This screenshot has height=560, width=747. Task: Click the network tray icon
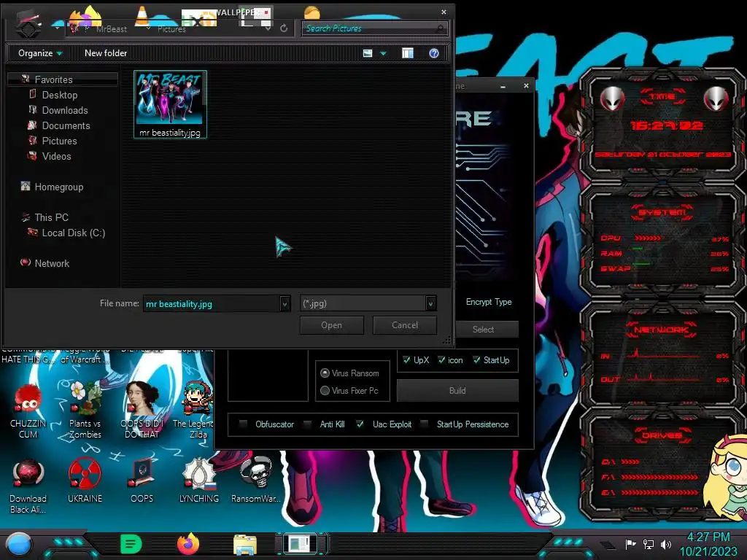(x=649, y=544)
